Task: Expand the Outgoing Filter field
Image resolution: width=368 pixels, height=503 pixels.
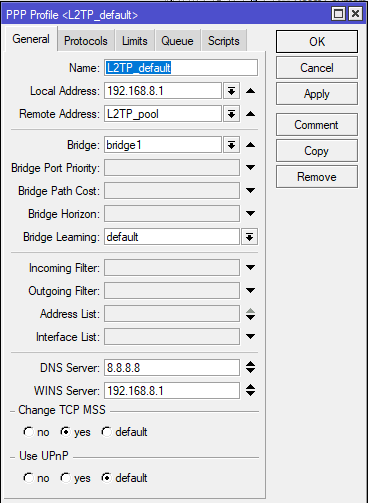Action: click(250, 290)
